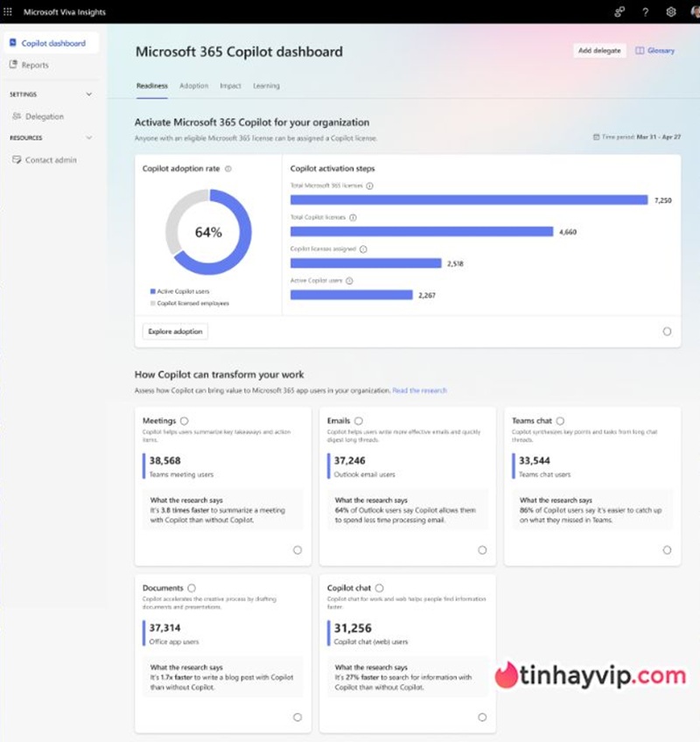The image size is (700, 742).
Task: Click the info icon beside Meetings title
Action: point(184,421)
